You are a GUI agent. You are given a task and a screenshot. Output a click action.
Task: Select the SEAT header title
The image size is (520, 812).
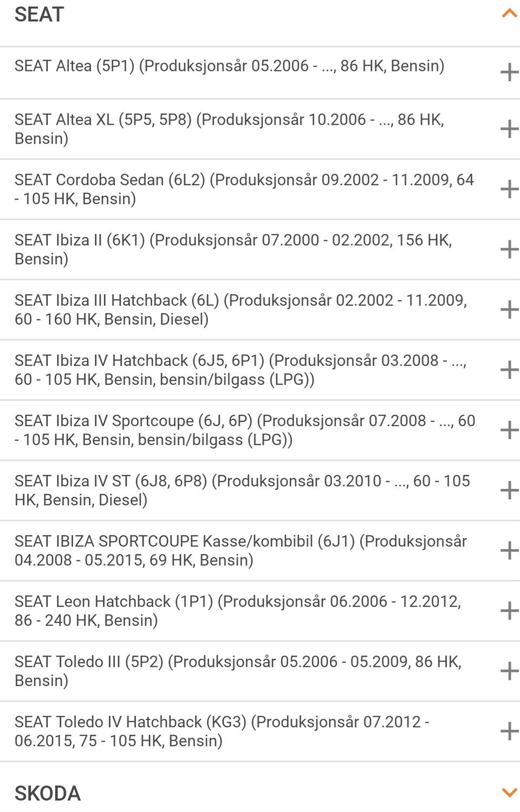tap(40, 15)
